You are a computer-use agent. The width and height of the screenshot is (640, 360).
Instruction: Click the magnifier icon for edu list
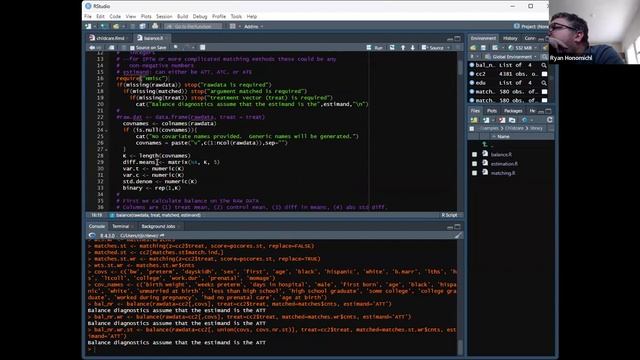544,83
